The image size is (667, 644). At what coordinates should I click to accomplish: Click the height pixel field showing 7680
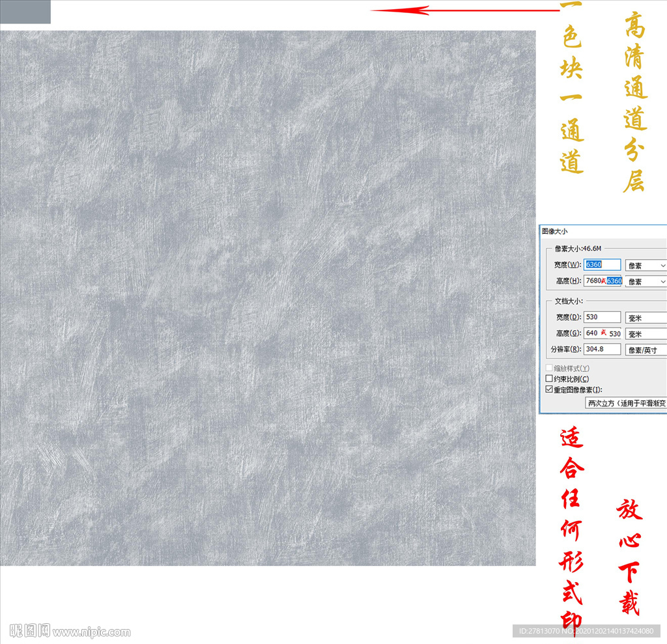[x=603, y=281]
